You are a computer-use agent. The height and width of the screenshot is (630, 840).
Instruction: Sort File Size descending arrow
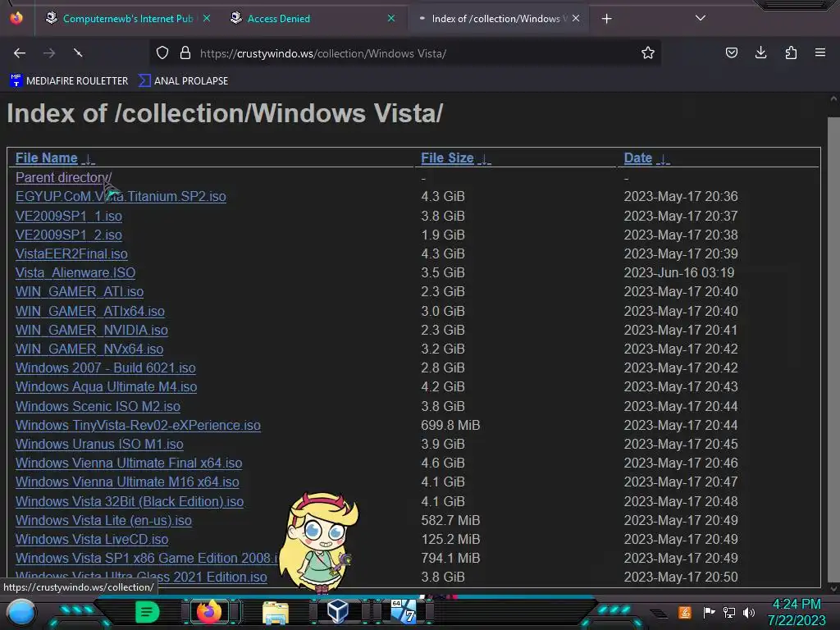(484, 159)
